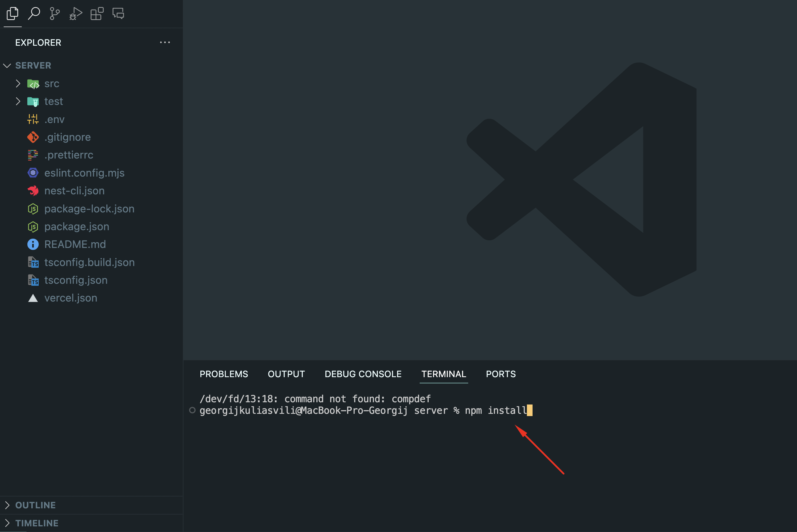Switch to the DEBUG CONSOLE tab

pyautogui.click(x=363, y=374)
